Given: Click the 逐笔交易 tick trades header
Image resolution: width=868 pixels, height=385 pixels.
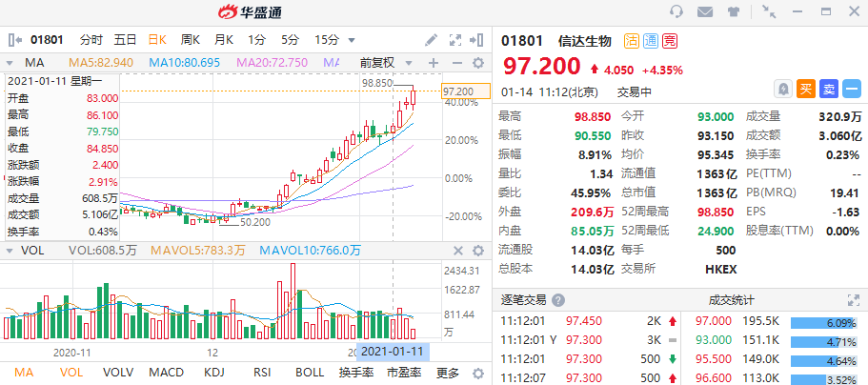Looking at the screenshot, I should [x=523, y=300].
